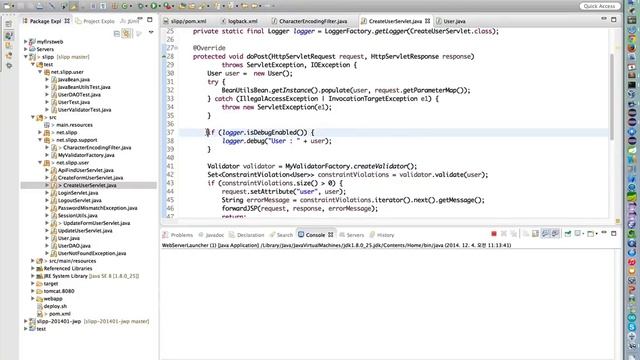Click the Skype icon in the Dock

click(x=632, y=327)
